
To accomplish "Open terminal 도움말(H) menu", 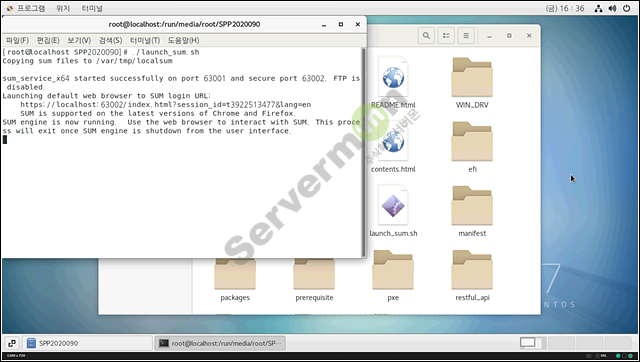I will pyautogui.click(x=183, y=40).
